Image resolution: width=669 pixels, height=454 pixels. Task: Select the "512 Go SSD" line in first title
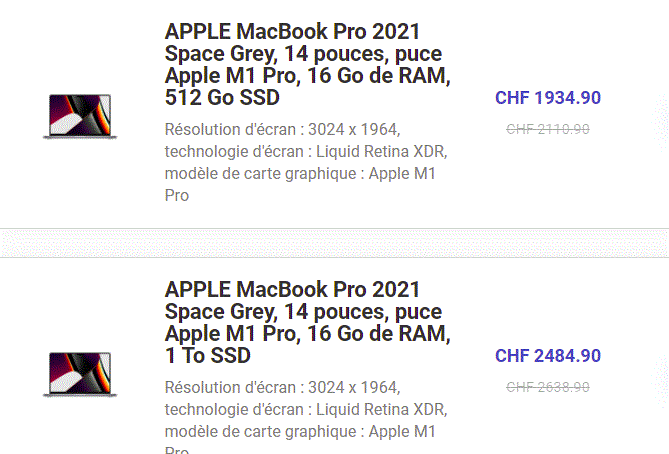click(222, 97)
